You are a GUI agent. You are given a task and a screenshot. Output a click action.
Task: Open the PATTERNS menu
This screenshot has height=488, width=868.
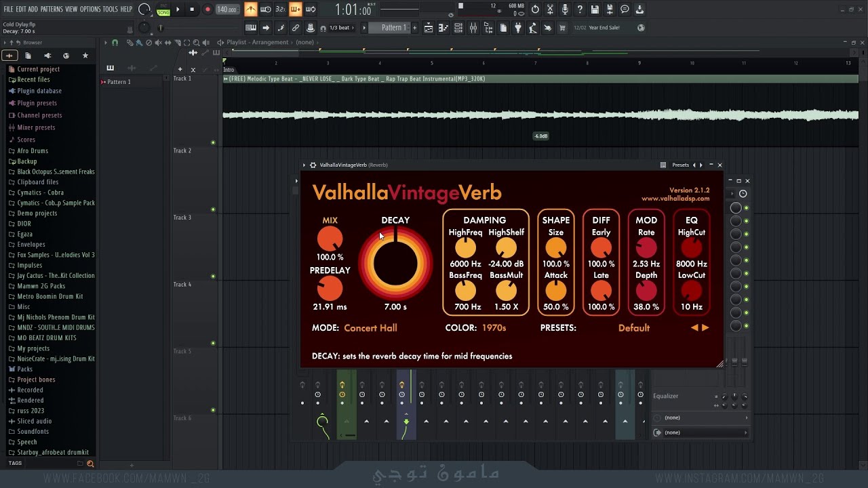point(52,9)
